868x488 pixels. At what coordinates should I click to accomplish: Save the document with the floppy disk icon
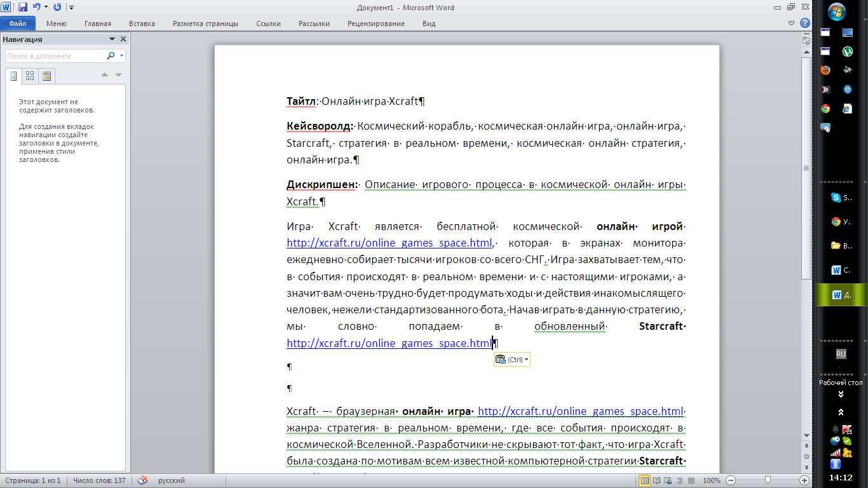click(23, 7)
